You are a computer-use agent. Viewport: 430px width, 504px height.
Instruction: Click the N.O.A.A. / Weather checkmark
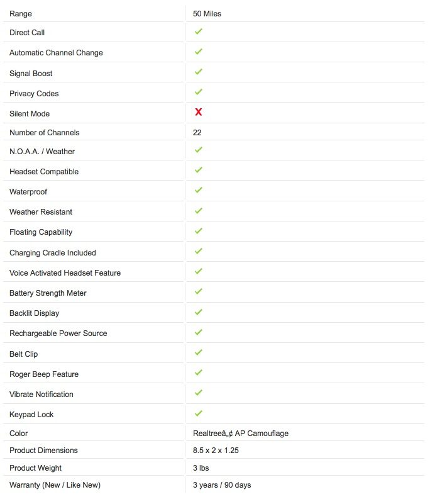click(198, 150)
